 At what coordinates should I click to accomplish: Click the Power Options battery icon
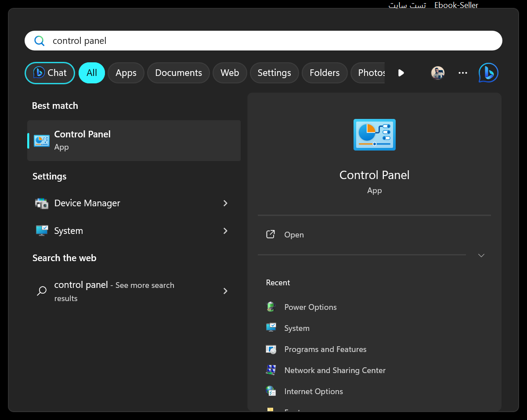(x=271, y=307)
